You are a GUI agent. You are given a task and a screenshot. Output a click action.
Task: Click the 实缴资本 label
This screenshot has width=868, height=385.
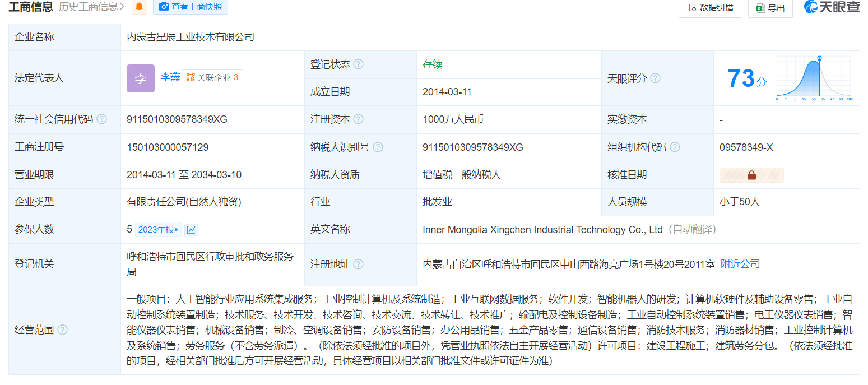(x=627, y=119)
